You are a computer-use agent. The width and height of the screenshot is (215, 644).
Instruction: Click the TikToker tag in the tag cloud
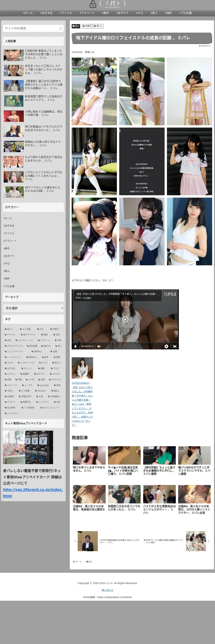point(40,391)
